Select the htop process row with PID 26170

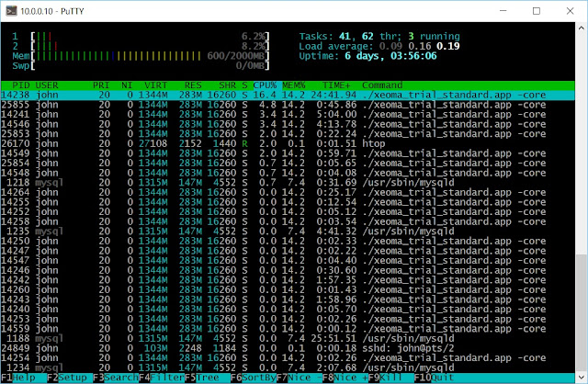(x=288, y=143)
